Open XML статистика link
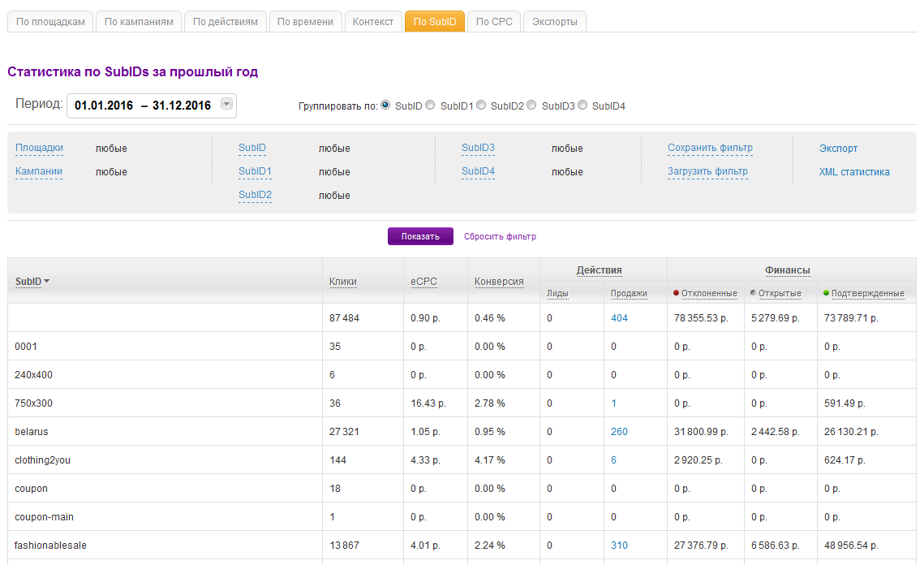 [x=854, y=172]
